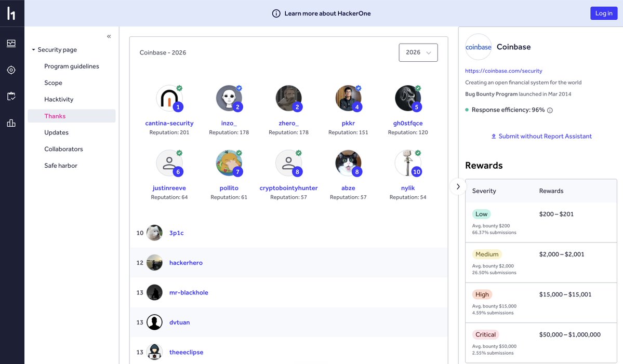Open abze cat avatar
The width and height of the screenshot is (623, 364).
point(348,163)
